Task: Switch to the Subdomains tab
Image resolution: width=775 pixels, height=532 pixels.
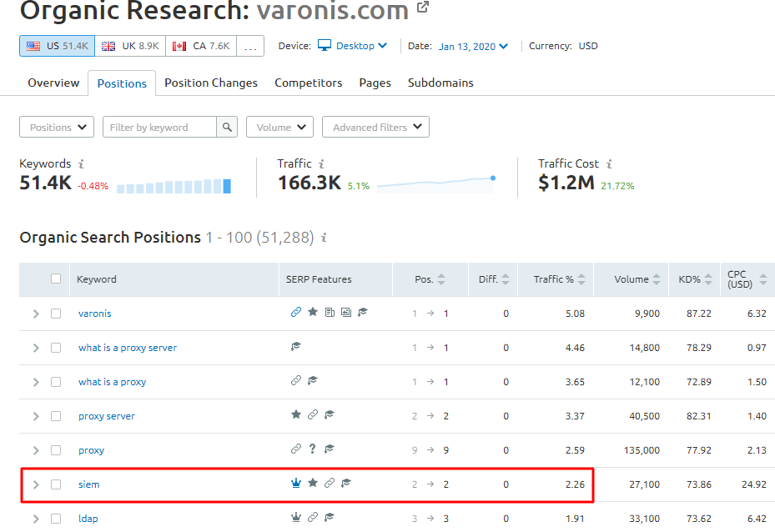Action: (440, 83)
